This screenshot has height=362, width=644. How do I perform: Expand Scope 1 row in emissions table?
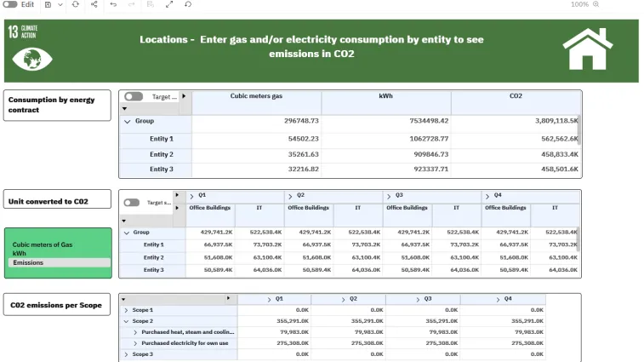click(x=126, y=310)
